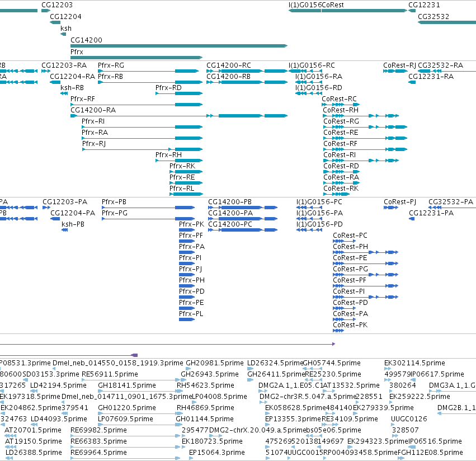Select protein ksh-PB
The image size is (476, 461).
pos(64,230)
